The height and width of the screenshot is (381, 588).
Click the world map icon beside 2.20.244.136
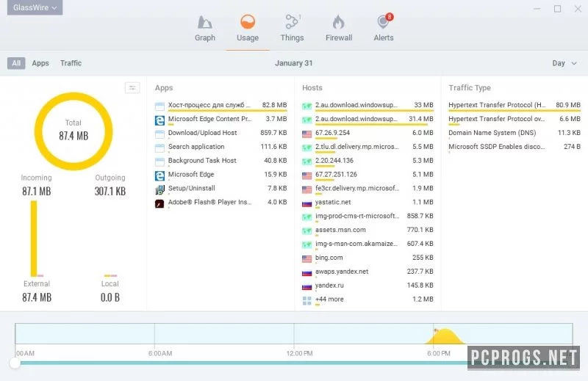306,162
